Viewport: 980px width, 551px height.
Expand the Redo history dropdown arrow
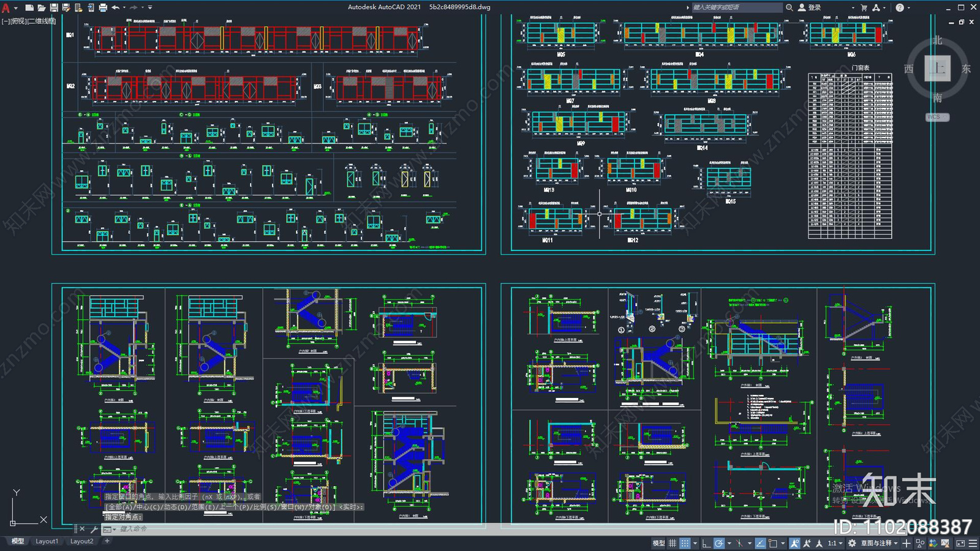(x=142, y=7)
